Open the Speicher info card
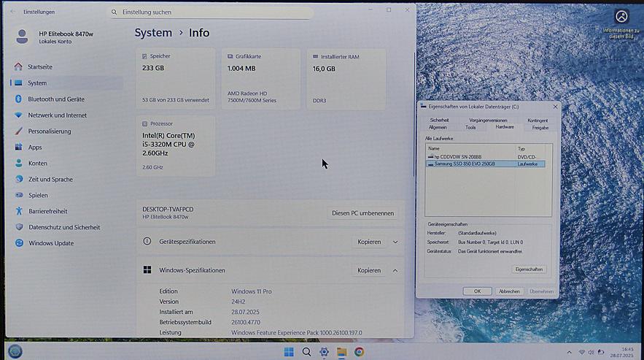This screenshot has width=644, height=360. 176,79
